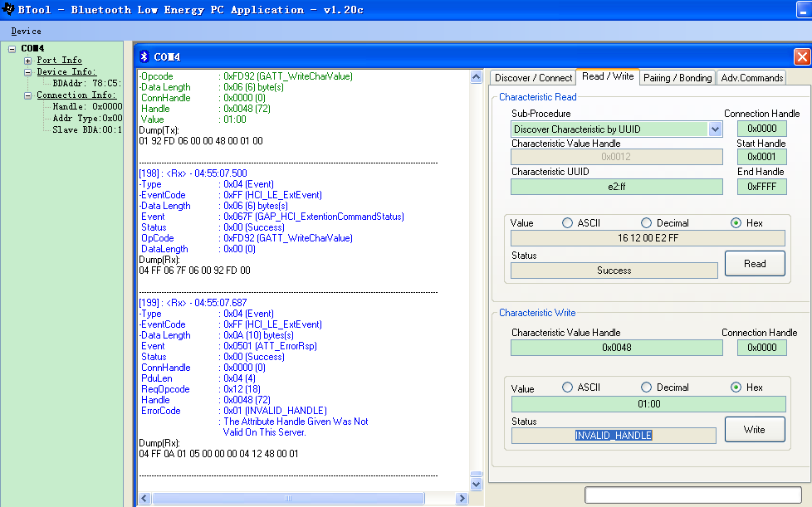Choose Decimal format for Characteristic Write value
Viewport: 812px width, 507px height.
[x=646, y=388]
